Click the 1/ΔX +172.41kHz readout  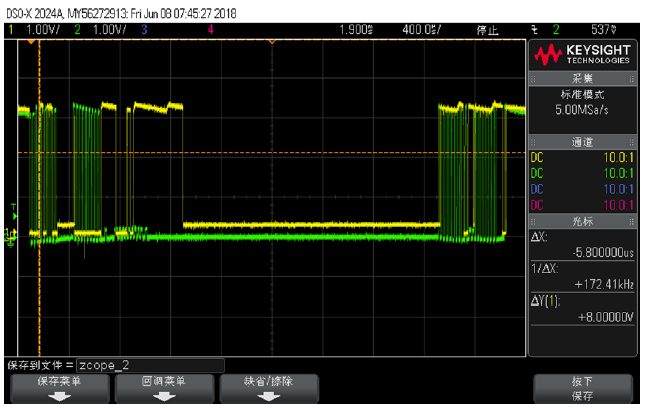(582, 277)
